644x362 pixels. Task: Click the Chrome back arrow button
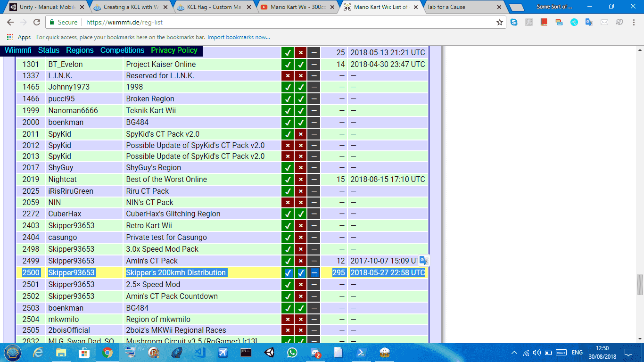(x=10, y=22)
